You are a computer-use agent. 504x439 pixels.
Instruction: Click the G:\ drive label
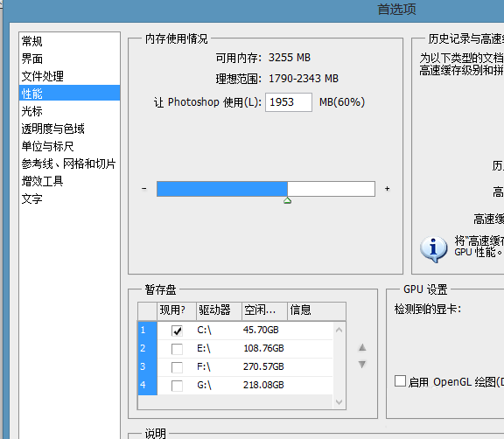coord(204,385)
